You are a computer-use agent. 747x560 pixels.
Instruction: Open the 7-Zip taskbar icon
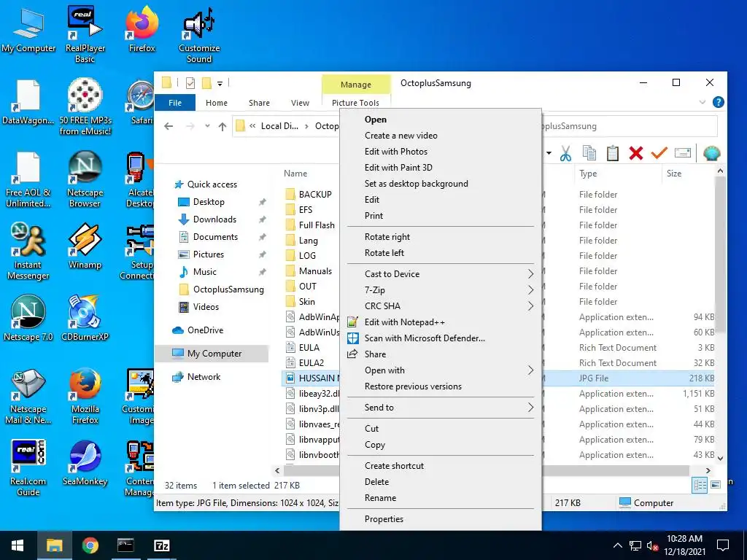click(161, 545)
